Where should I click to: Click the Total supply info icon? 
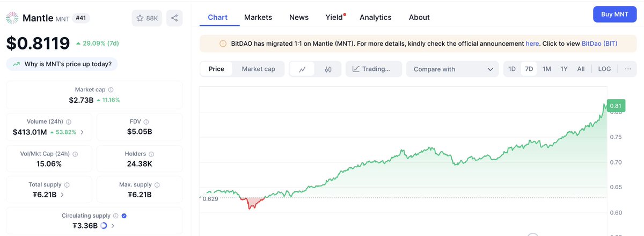coord(67,185)
